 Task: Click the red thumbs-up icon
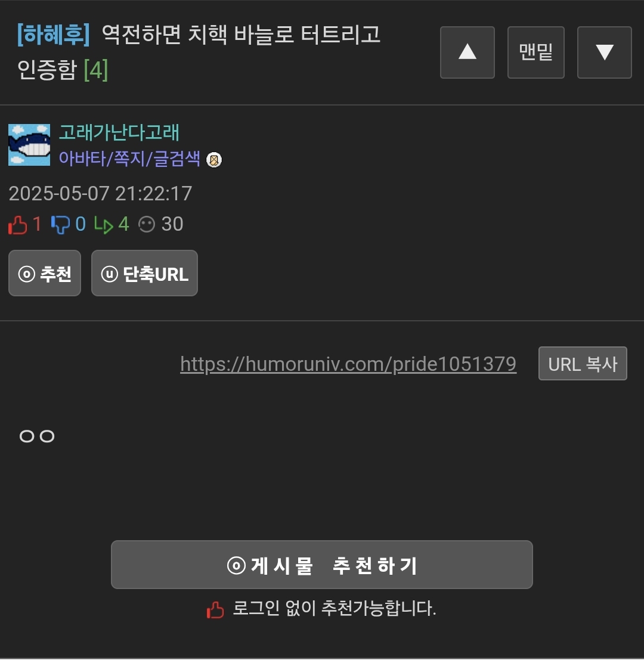18,224
